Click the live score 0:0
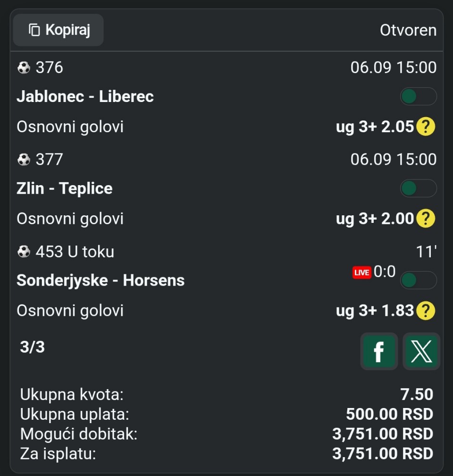 (x=385, y=272)
